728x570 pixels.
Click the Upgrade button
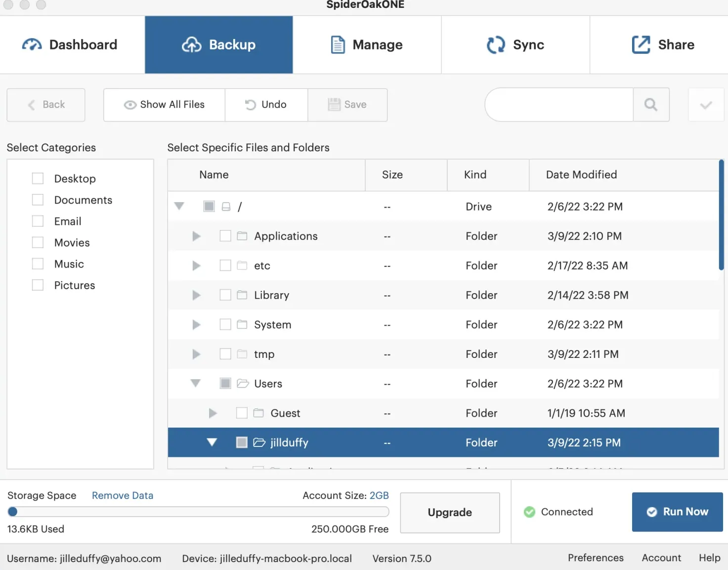[450, 513]
